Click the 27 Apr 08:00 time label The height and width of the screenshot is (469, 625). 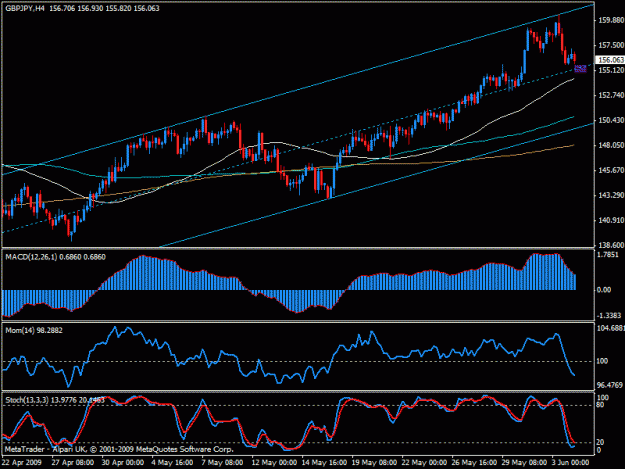[x=73, y=463]
